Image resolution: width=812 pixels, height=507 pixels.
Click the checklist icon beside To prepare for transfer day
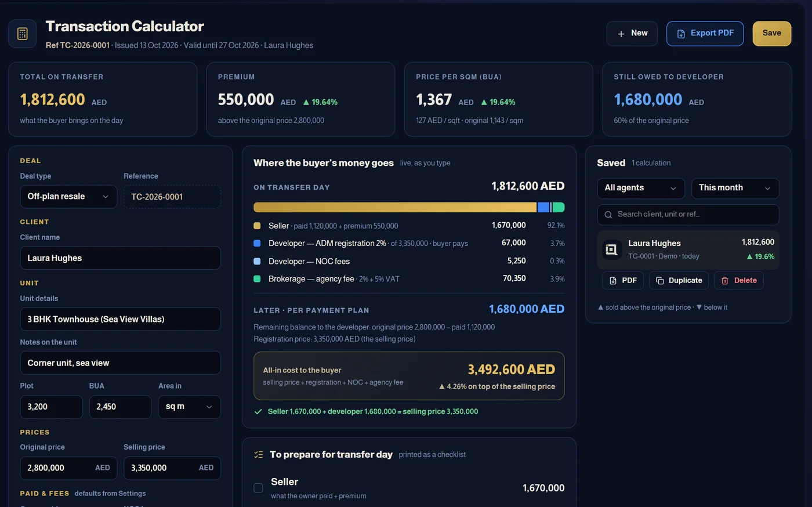click(x=259, y=455)
